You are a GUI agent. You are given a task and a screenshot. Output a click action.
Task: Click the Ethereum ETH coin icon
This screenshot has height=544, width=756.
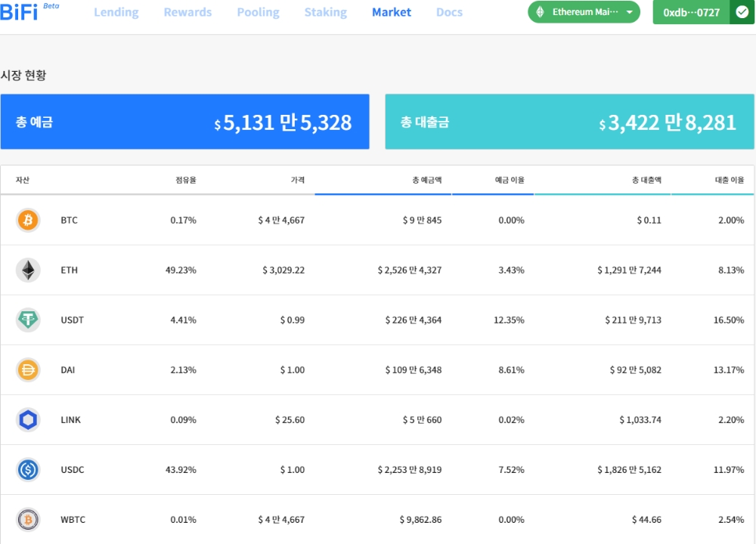point(28,270)
